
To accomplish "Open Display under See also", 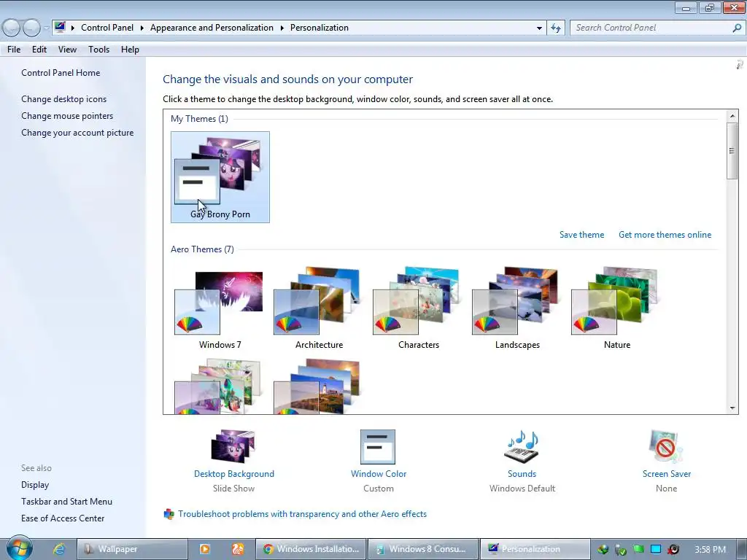I will tap(35, 485).
